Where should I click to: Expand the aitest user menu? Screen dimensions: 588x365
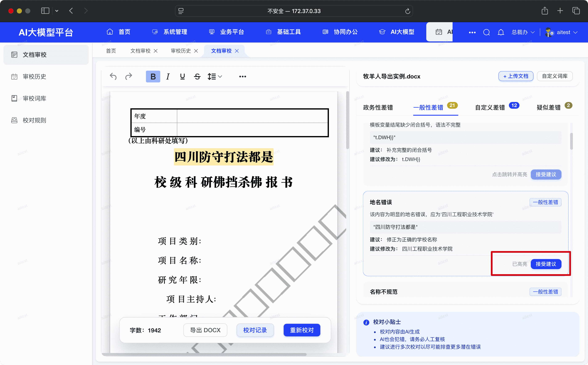coord(567,32)
